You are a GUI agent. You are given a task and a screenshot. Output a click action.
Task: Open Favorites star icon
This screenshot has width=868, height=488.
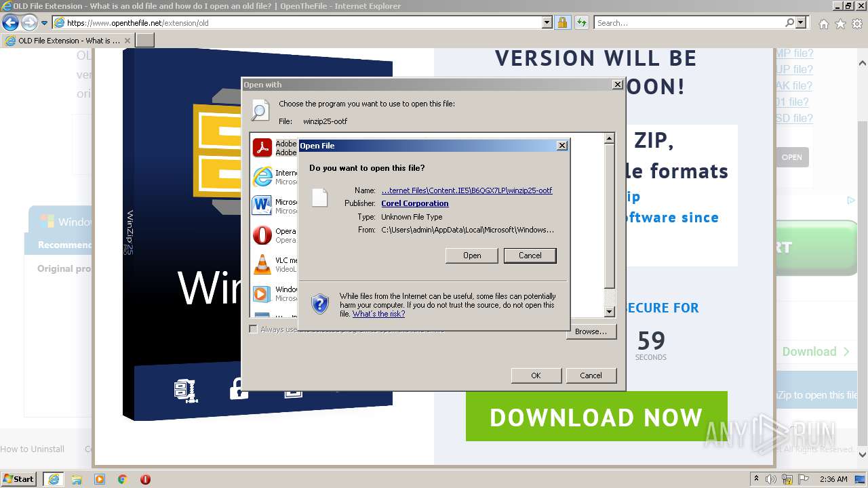840,24
